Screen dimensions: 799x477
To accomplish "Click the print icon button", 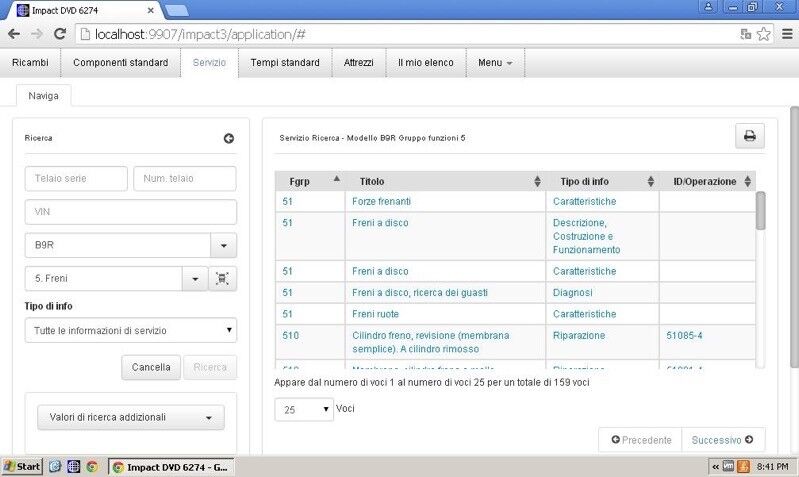I will pyautogui.click(x=749, y=137).
